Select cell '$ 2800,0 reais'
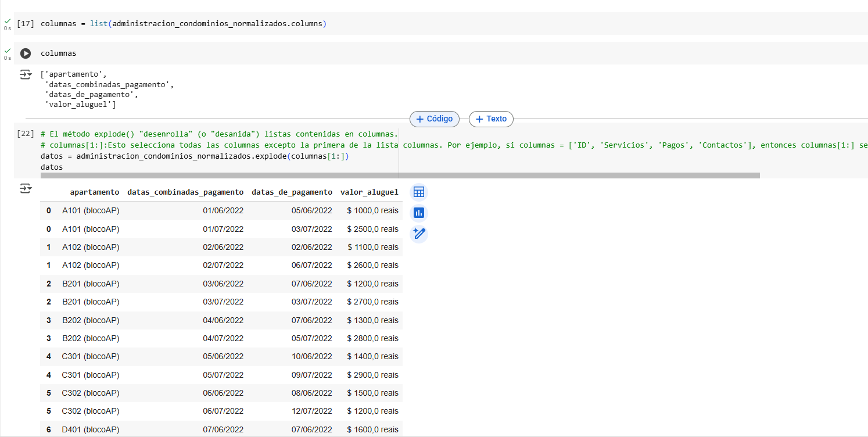 [x=372, y=338]
